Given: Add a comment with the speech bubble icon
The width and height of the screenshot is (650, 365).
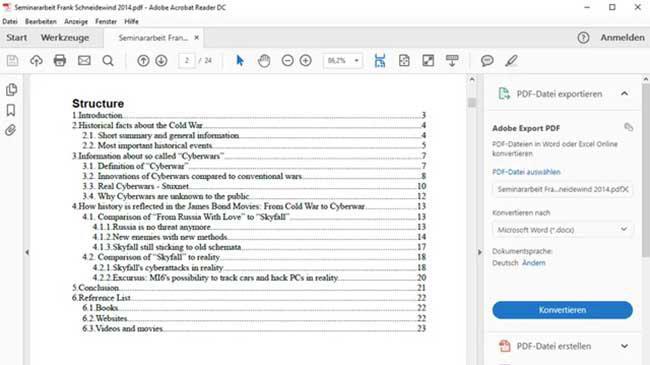Looking at the screenshot, I should click(x=487, y=61).
